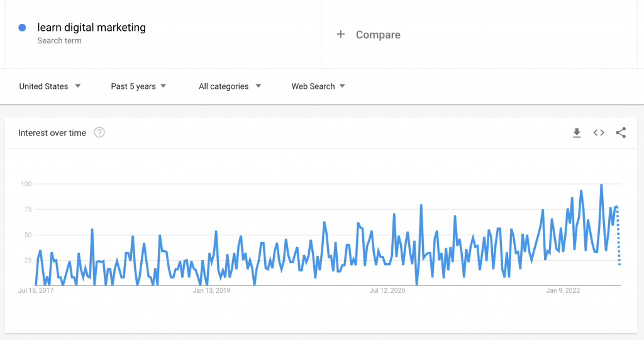Click the Interest over time heading
644x340 pixels.
pos(52,133)
